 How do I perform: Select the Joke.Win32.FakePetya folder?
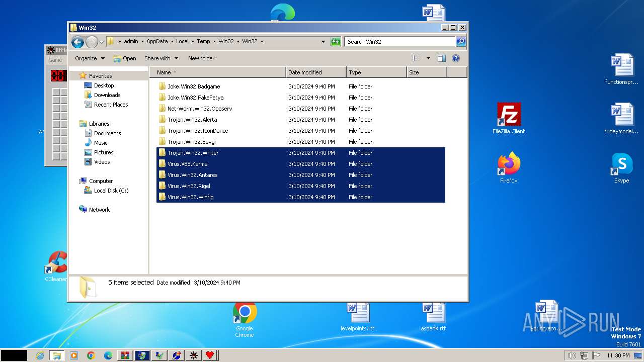(x=301, y=98)
